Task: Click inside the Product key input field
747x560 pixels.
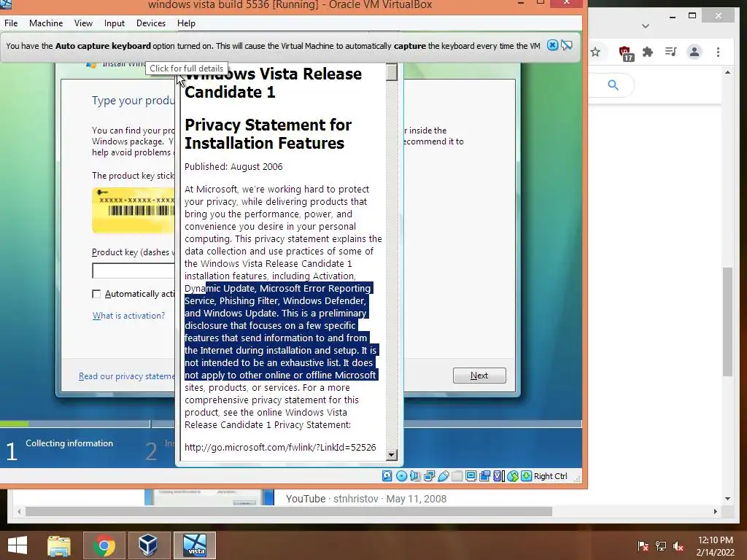Action: pos(133,271)
